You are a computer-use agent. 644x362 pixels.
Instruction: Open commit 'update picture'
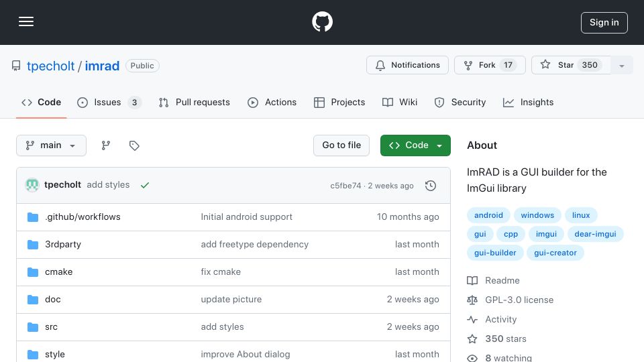point(231,299)
